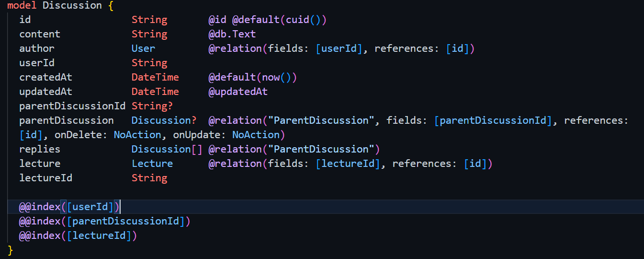Click the 'Discussion' model name
Viewport: 644px width, 259px height.
tap(72, 6)
